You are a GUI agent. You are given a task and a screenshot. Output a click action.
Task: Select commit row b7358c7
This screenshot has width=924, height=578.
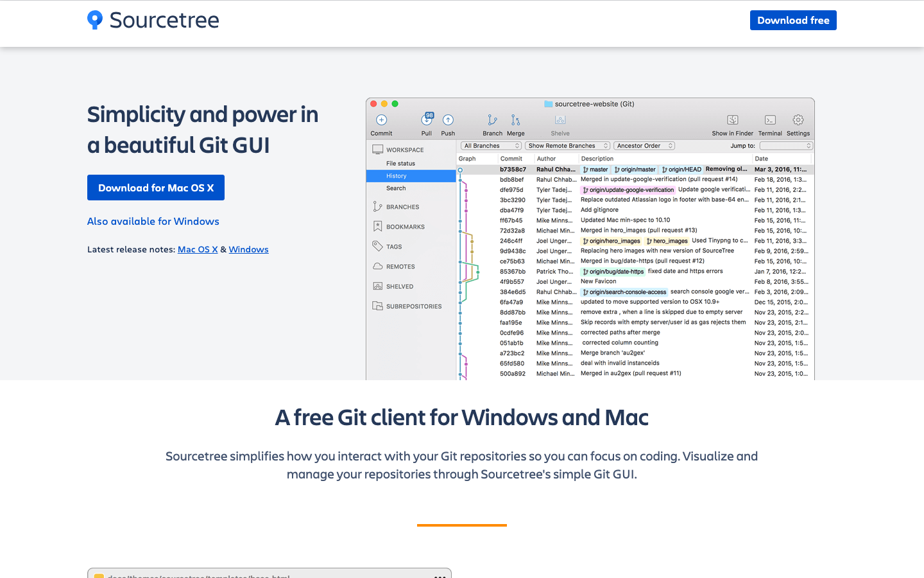point(635,170)
